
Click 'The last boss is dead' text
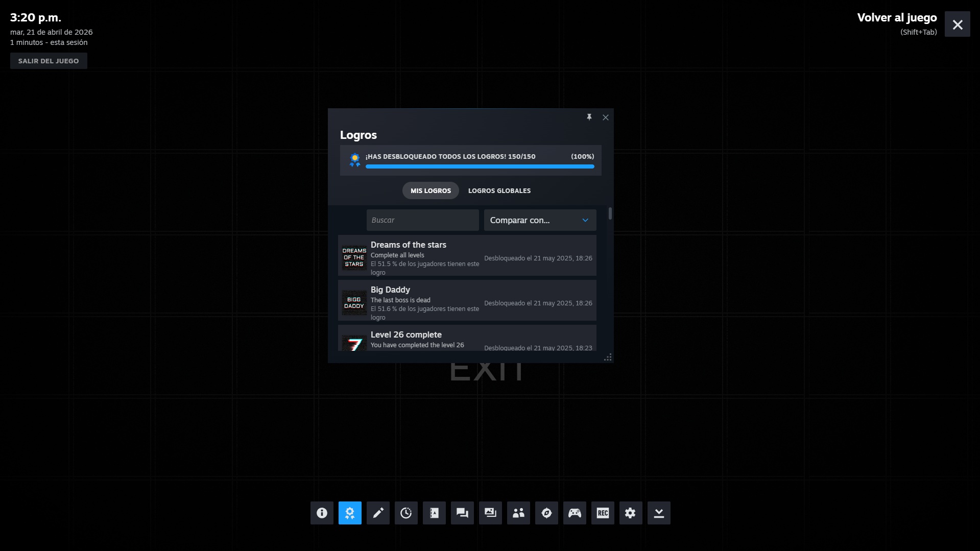pyautogui.click(x=400, y=300)
